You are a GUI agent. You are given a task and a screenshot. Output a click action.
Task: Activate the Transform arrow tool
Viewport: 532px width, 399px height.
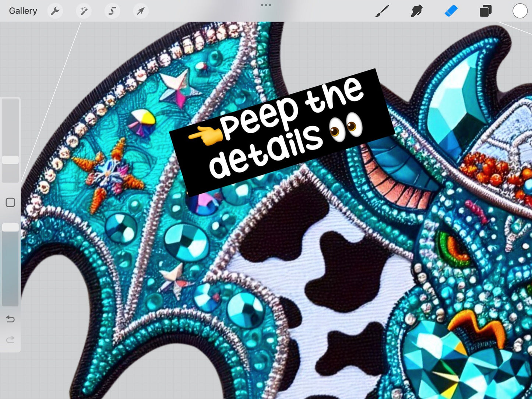tap(141, 11)
